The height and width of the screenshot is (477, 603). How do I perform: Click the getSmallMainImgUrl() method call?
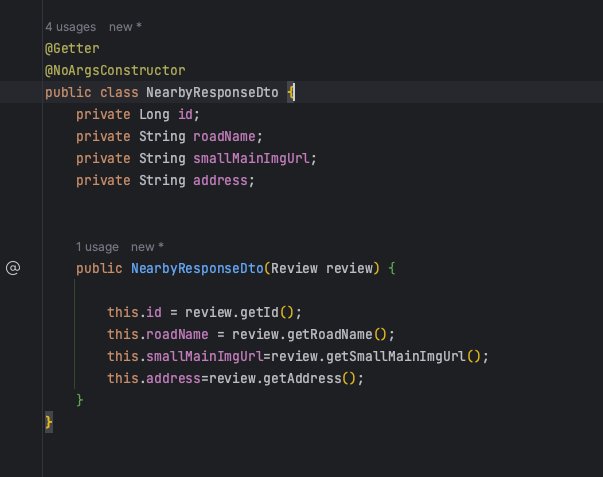click(403, 356)
